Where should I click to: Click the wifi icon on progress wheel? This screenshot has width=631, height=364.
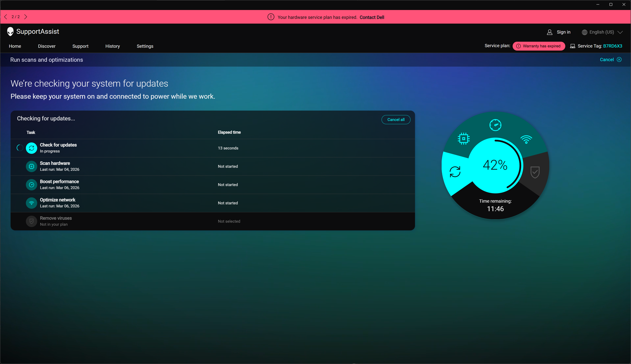tap(526, 139)
